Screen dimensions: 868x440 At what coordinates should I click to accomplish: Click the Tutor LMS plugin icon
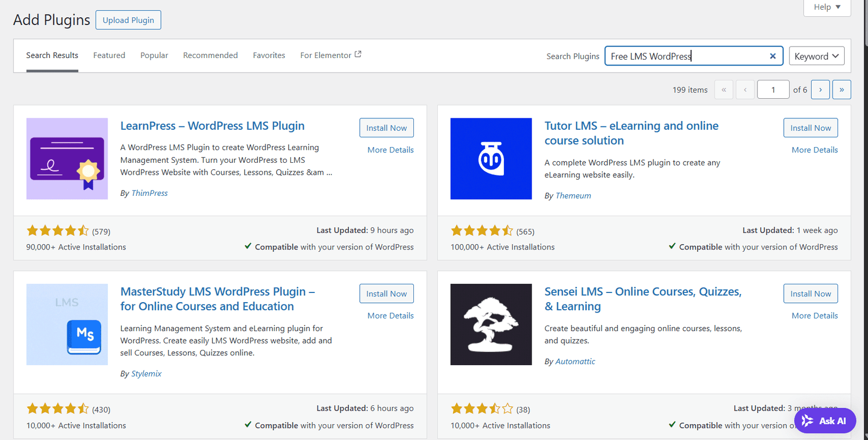tap(491, 159)
